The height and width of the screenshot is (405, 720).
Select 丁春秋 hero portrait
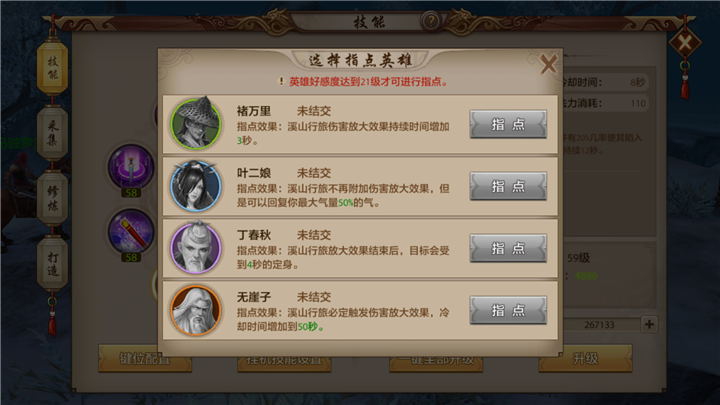coord(196,248)
